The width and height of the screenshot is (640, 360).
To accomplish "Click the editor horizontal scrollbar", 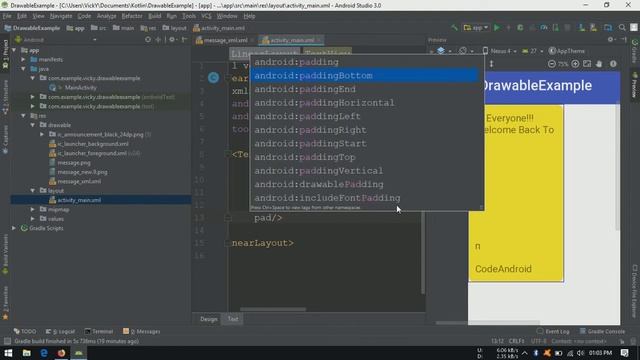I will point(273,309).
